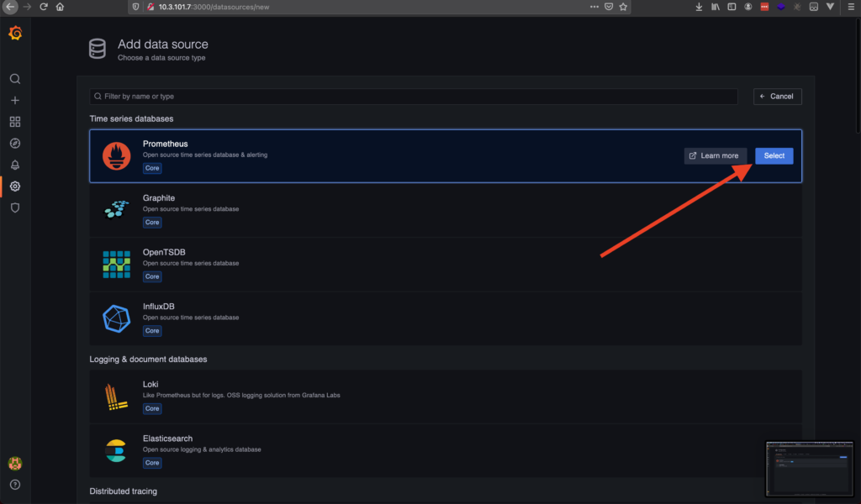Click the Loki logo

[x=116, y=397]
